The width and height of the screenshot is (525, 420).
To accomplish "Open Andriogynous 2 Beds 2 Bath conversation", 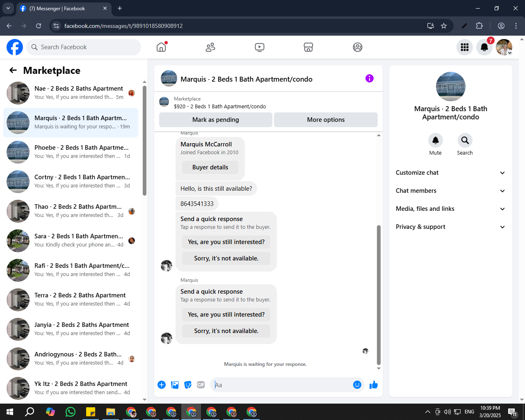I will tap(71, 359).
